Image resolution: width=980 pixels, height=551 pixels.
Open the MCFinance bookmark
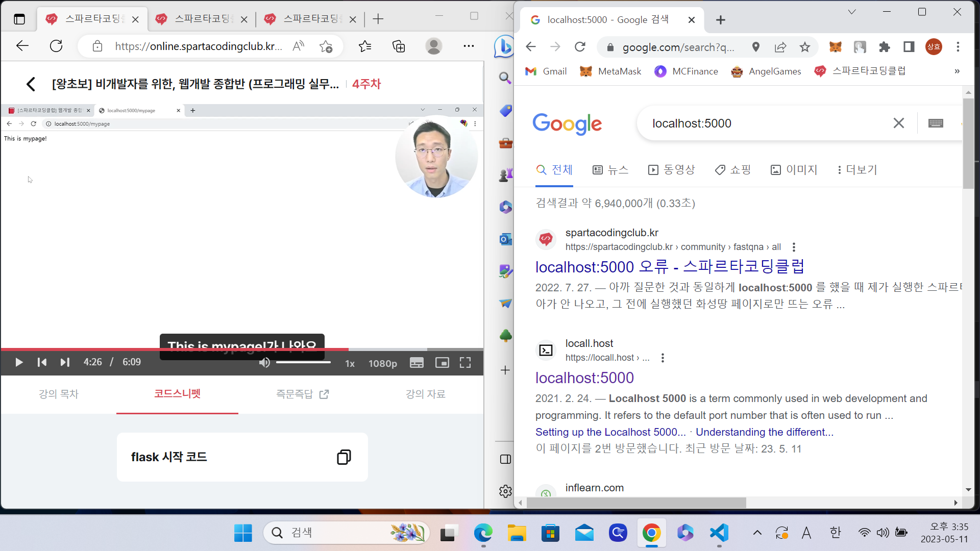pos(686,71)
